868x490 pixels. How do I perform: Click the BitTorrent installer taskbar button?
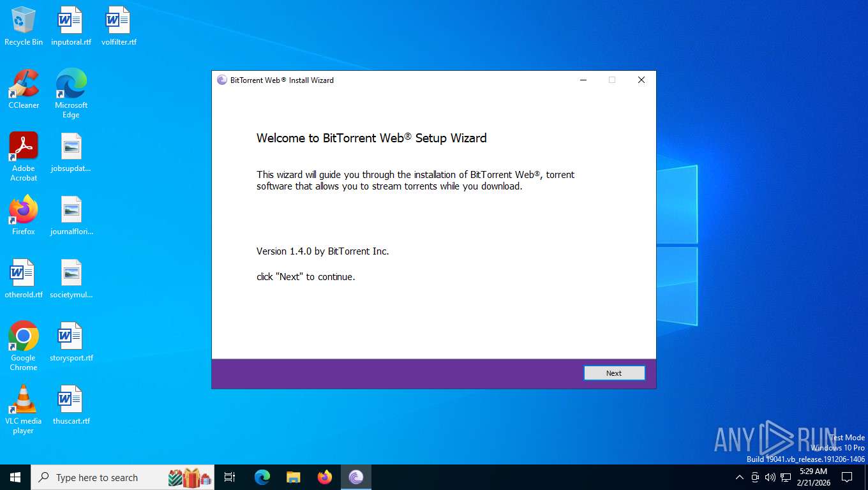click(x=356, y=477)
